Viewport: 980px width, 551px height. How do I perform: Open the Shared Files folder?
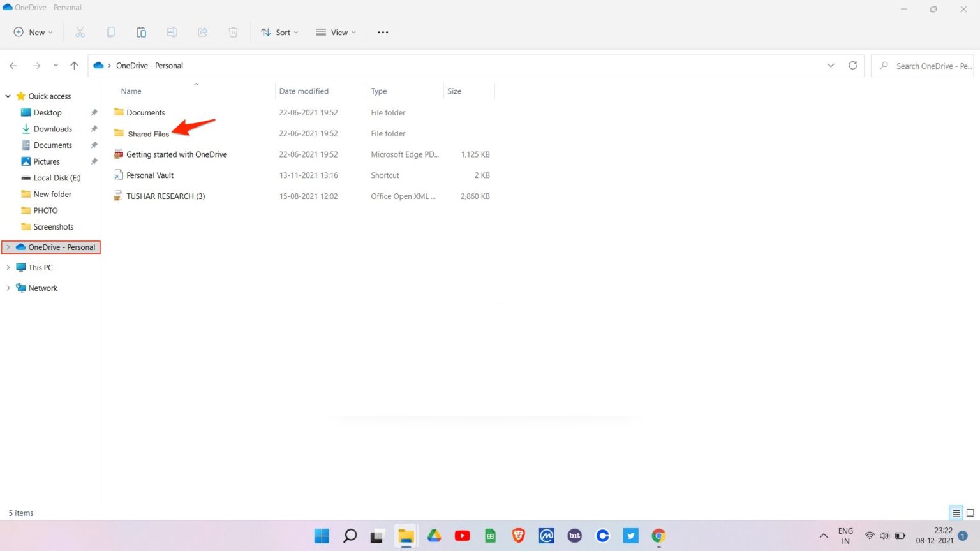[148, 134]
